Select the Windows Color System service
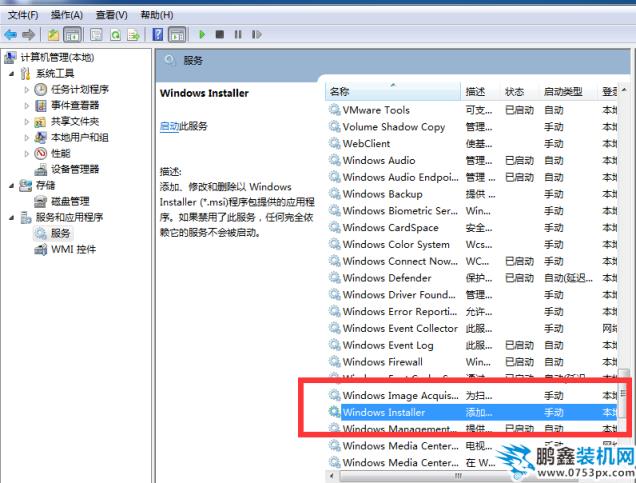636x483 pixels. tap(473, 245)
